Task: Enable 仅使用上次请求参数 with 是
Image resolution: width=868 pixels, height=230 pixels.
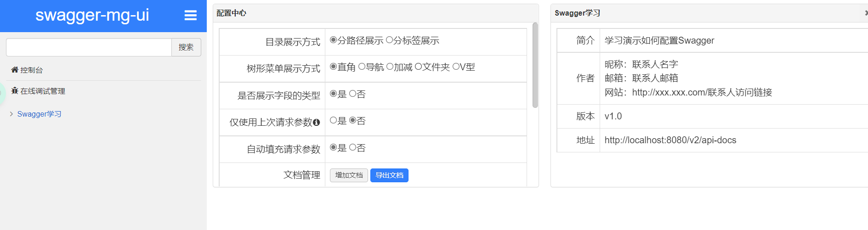Action: (x=333, y=120)
